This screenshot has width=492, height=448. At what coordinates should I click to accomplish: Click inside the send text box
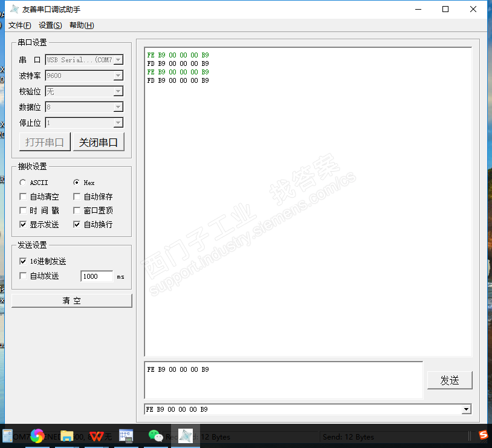point(283,380)
